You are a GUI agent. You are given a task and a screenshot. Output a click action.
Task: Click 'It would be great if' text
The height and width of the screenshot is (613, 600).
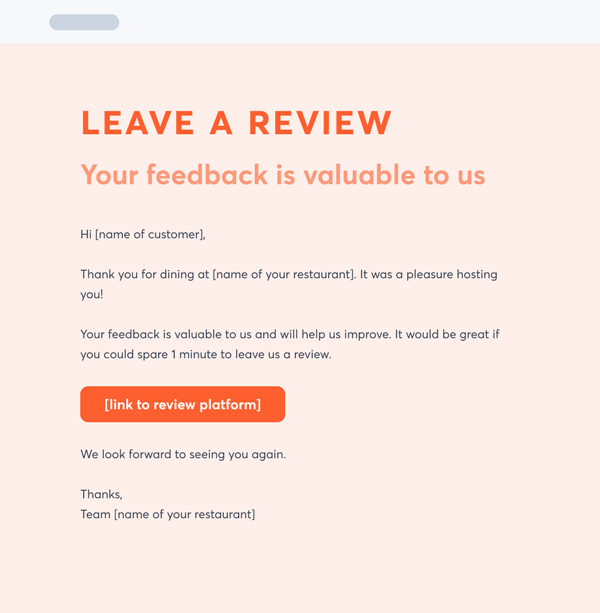coord(448,334)
